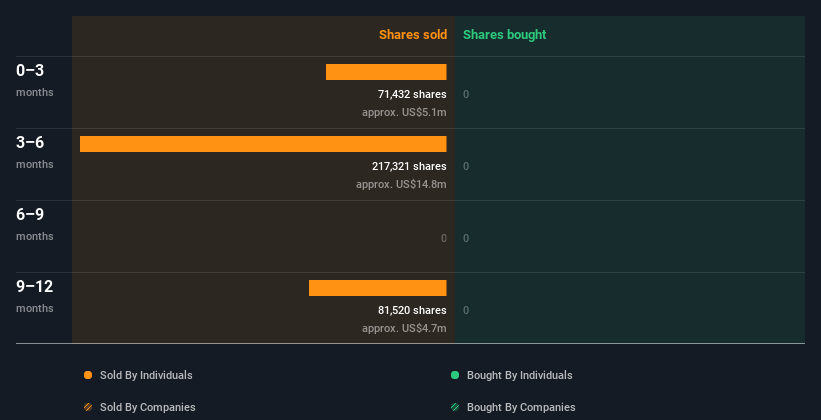The image size is (821, 420).
Task: Select the 6–9 months row label
Action: (x=30, y=214)
